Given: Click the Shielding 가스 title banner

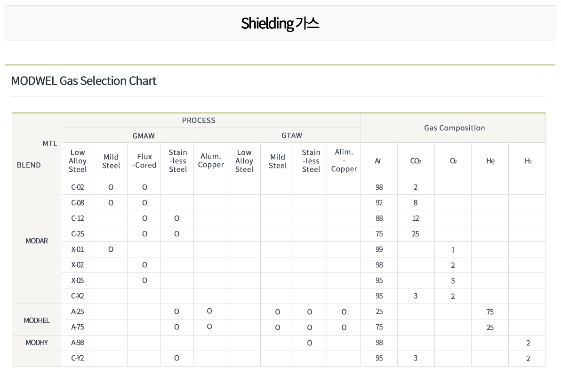Looking at the screenshot, I should (280, 23).
